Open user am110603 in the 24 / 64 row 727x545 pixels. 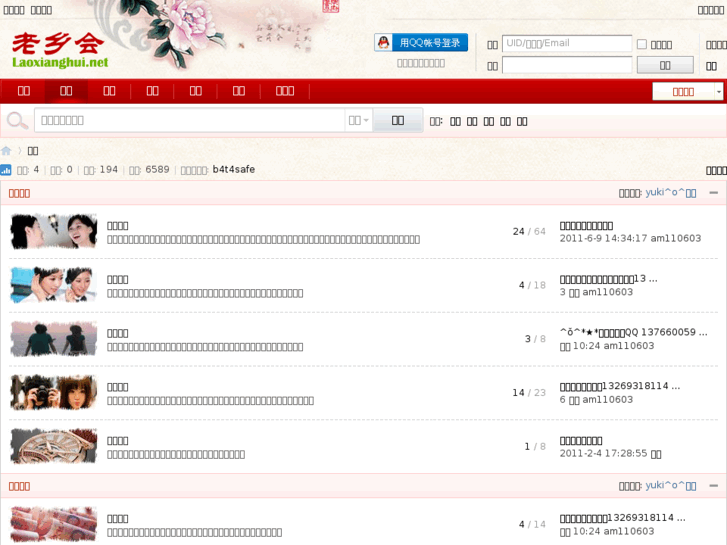(x=676, y=238)
